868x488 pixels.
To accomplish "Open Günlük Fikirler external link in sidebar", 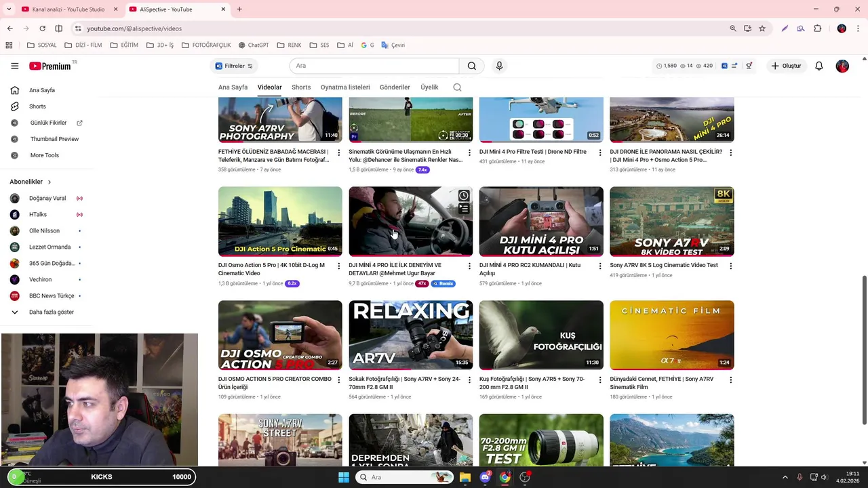I will coord(47,123).
